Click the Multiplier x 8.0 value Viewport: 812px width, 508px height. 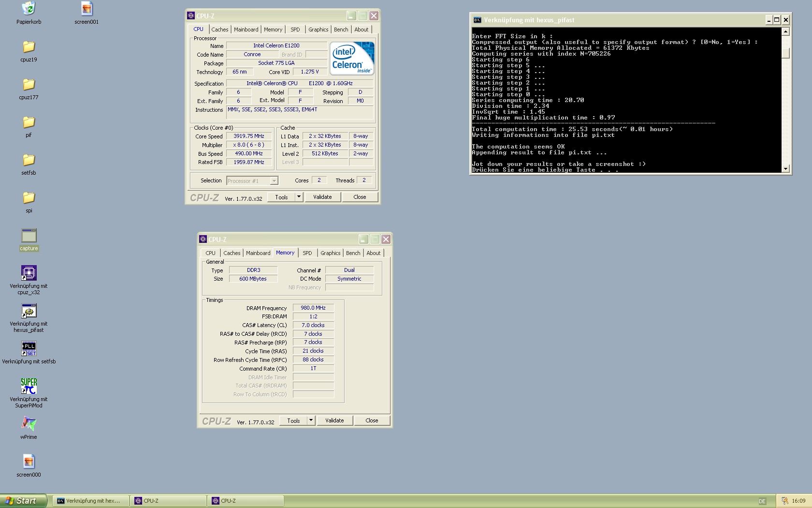(x=249, y=145)
